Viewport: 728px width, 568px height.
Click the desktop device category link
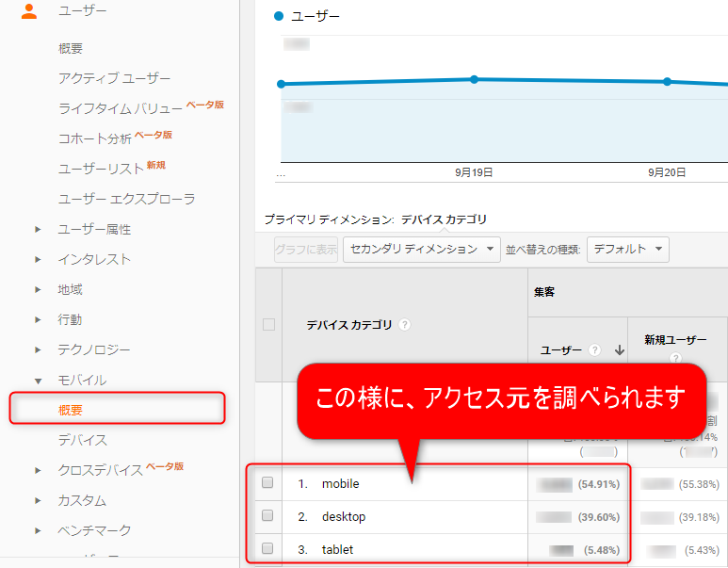pyautogui.click(x=344, y=516)
